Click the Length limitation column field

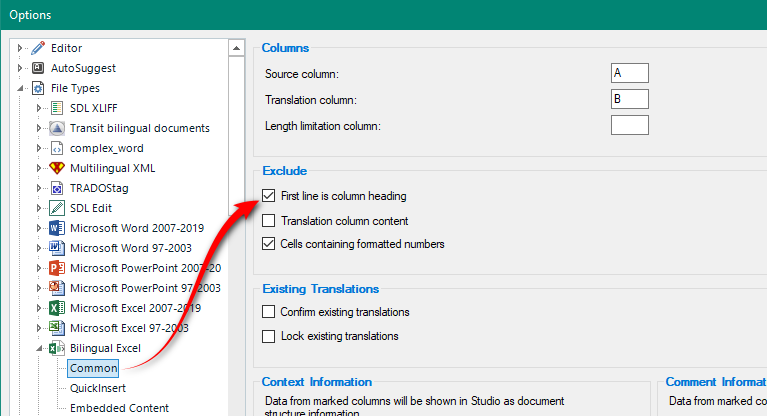coord(630,125)
